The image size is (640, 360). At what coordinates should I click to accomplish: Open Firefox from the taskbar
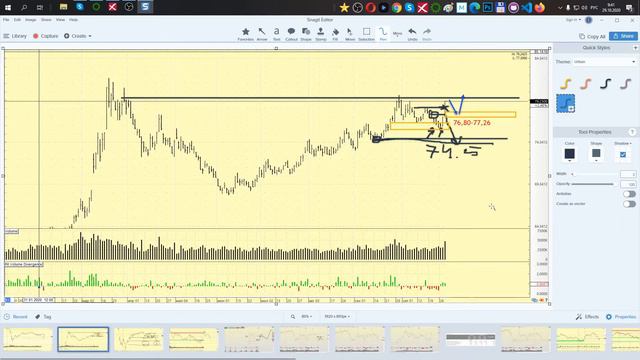click(540, 7)
